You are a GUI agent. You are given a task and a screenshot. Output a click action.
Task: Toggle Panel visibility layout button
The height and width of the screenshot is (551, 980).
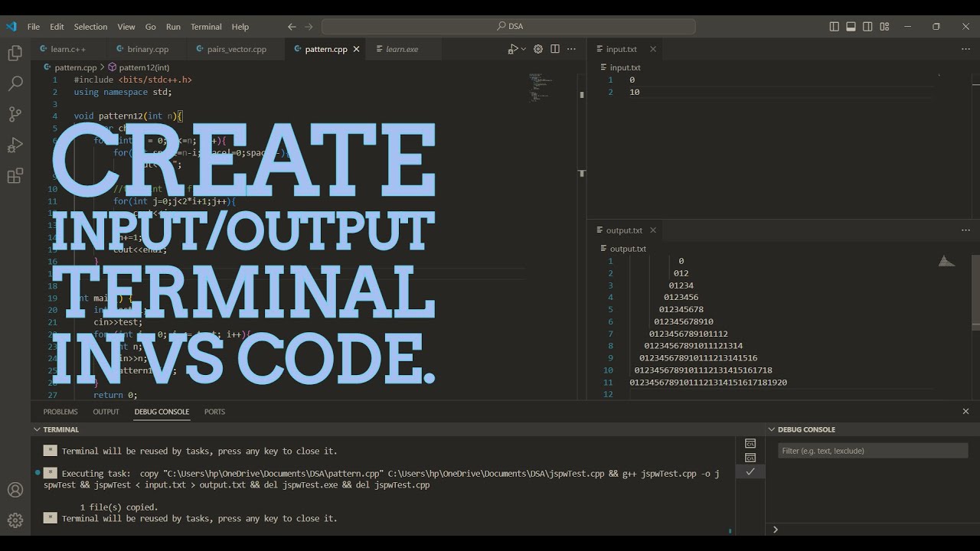pos(851,26)
